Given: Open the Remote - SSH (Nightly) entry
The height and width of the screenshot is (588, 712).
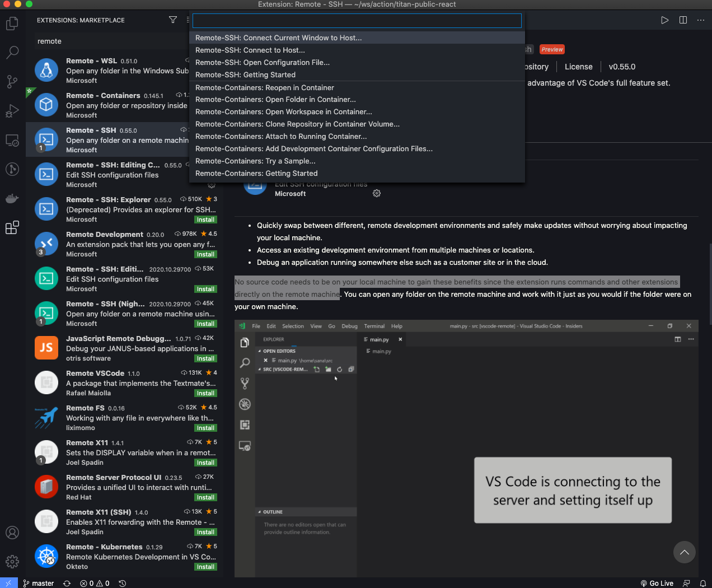Looking at the screenshot, I should [x=124, y=314].
